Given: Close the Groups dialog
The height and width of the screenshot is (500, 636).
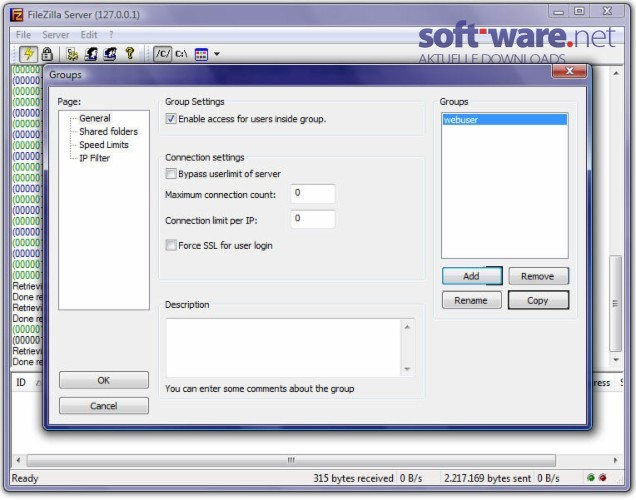Looking at the screenshot, I should pyautogui.click(x=569, y=71).
